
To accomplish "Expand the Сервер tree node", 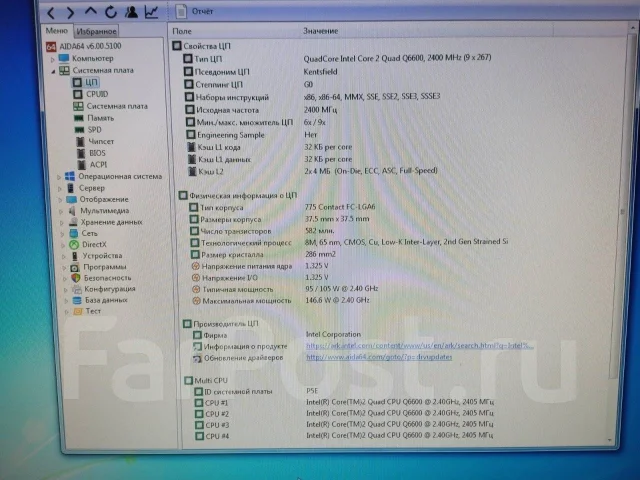I will (x=60, y=189).
